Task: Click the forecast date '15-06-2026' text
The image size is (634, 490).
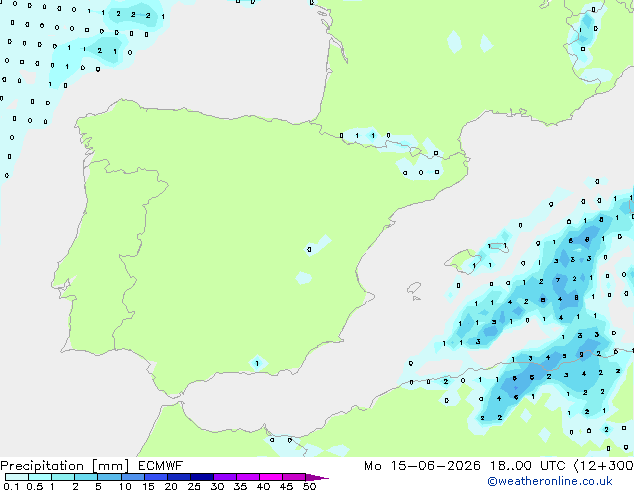Action: tap(436, 466)
